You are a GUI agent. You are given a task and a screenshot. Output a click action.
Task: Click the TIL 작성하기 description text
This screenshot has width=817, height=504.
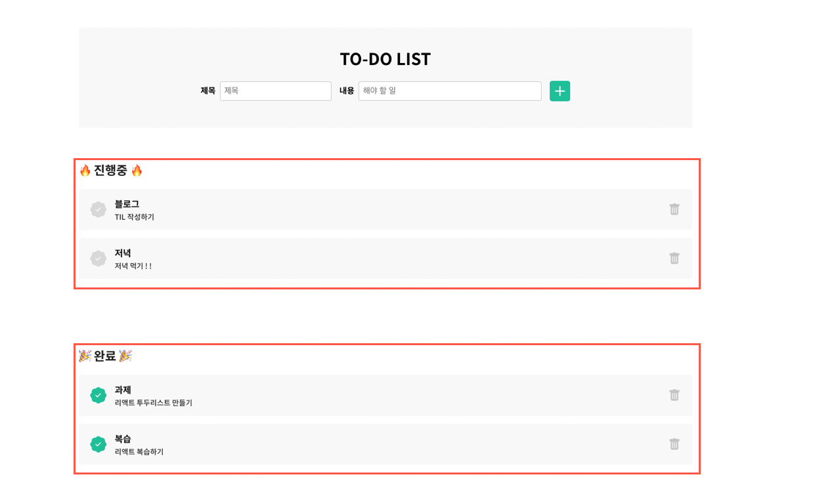[135, 218]
